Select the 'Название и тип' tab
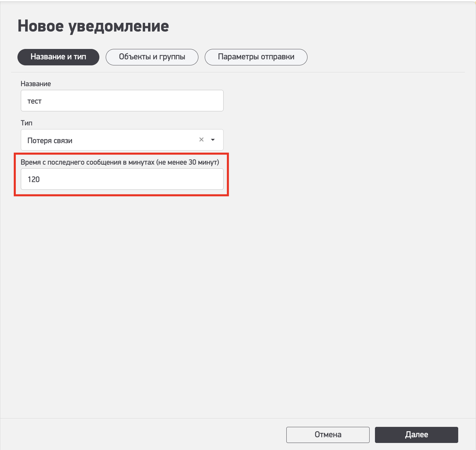 tap(58, 57)
